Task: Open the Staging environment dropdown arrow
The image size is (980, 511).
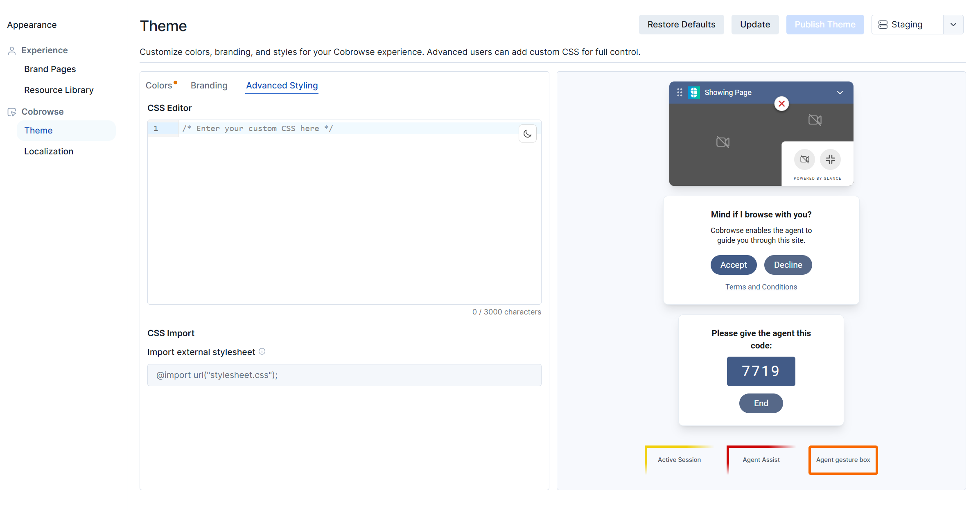Action: coord(953,25)
